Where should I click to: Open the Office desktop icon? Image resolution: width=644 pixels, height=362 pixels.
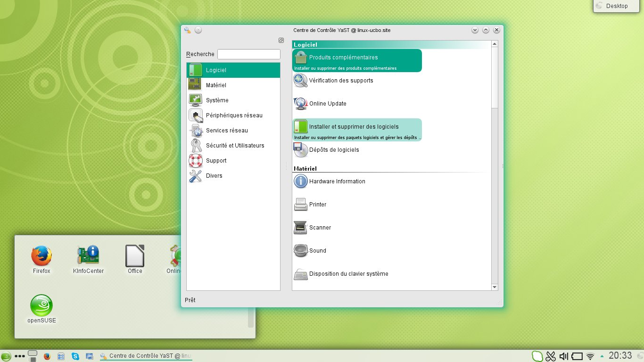pyautogui.click(x=135, y=259)
